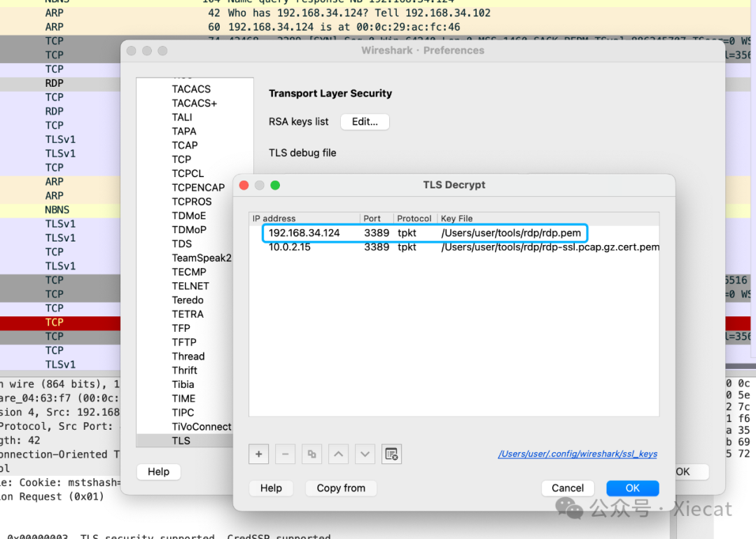Click the add new entry plus icon

click(x=258, y=454)
